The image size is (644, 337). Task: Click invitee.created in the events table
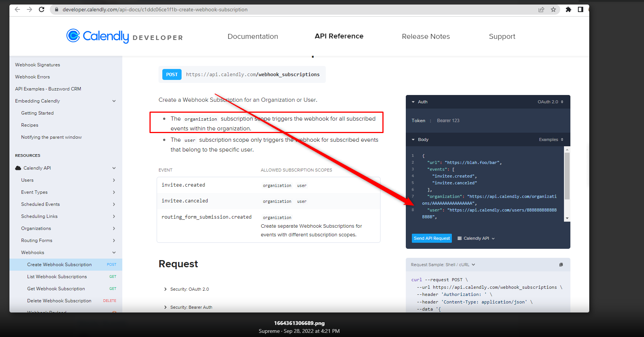(183, 185)
